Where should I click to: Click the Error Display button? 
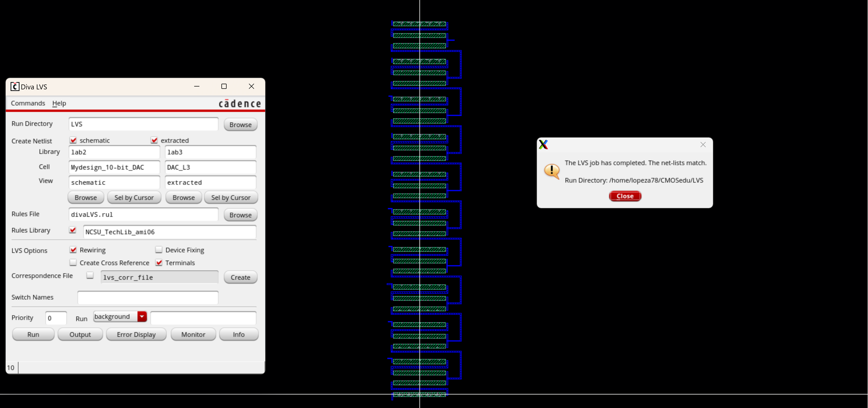coord(136,334)
